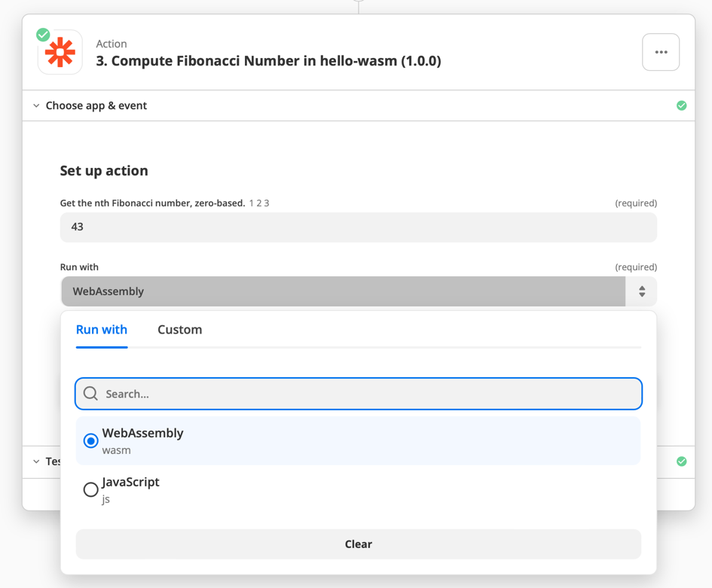Expand the Test section chevron at bottom left

36,462
